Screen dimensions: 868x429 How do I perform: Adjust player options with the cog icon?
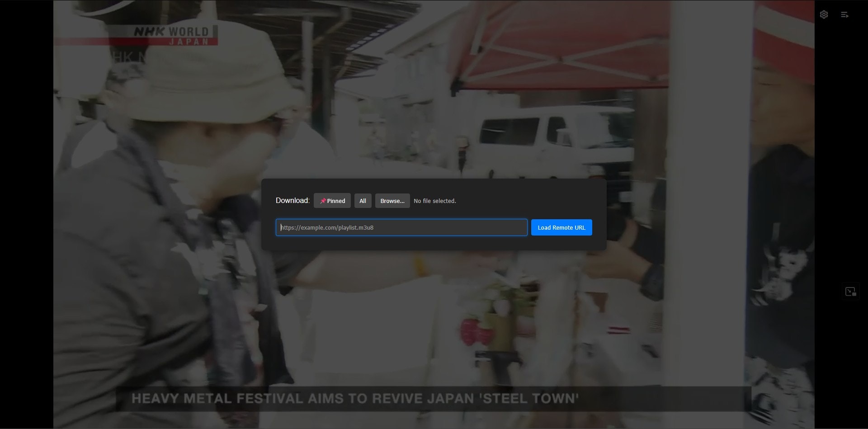[x=824, y=14]
